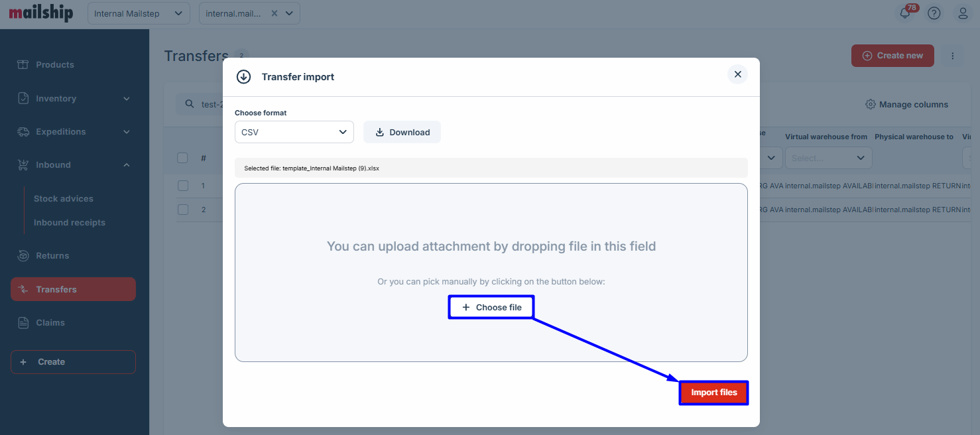Click the three-dot more options icon
Screen dimensions: 980x435
[x=953, y=56]
